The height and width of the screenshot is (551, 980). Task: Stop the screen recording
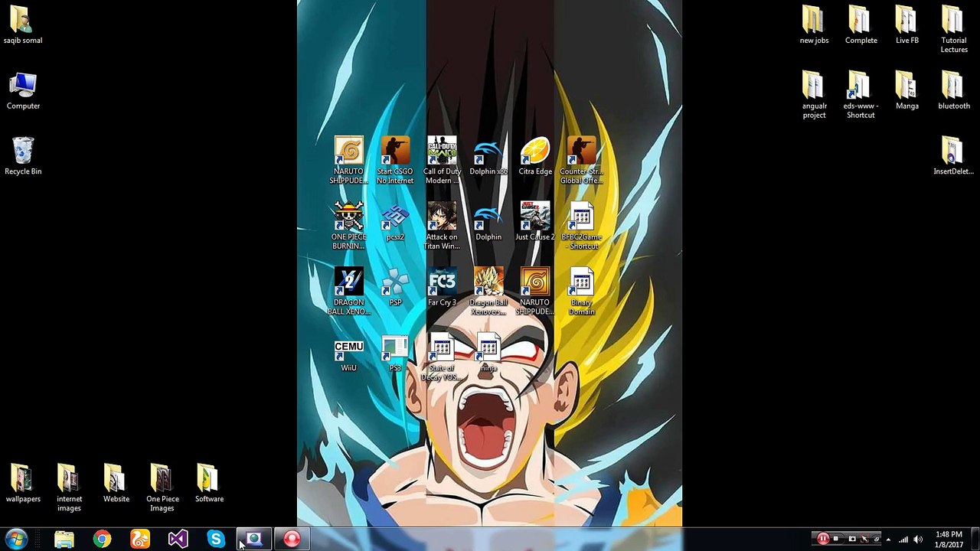tap(836, 539)
